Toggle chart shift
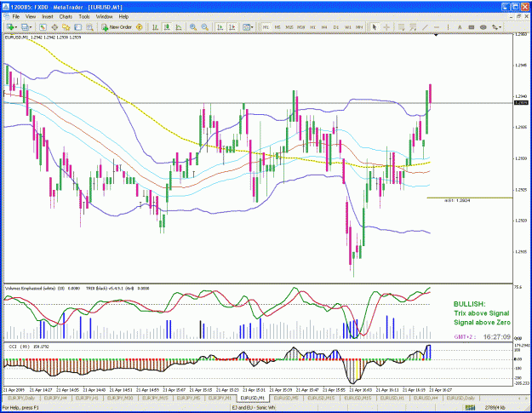This screenshot has width=532, height=413. (232, 27)
